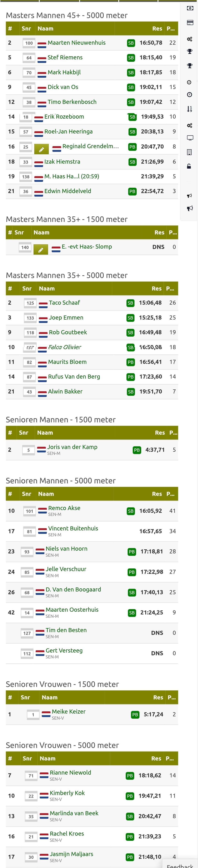Edit Reginald Grendelm entry with pencil button
The width and height of the screenshot is (198, 868).
pyautogui.click(x=41, y=149)
